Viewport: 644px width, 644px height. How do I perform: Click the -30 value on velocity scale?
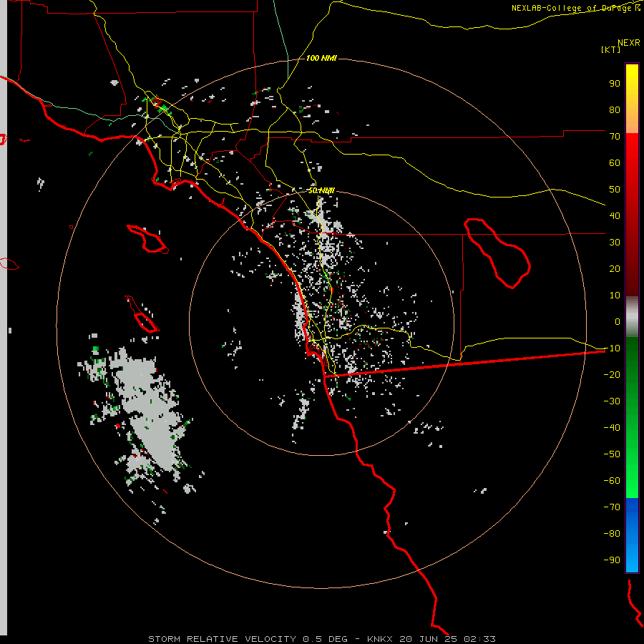click(x=612, y=401)
